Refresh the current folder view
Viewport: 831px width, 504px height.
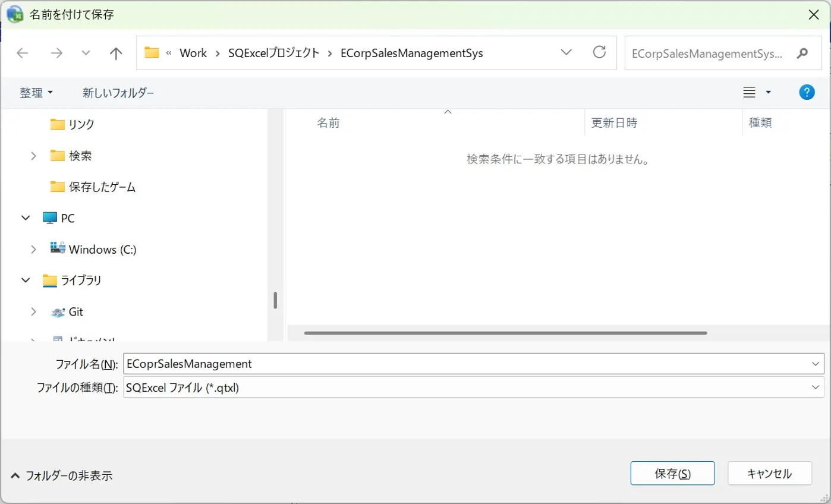(600, 52)
